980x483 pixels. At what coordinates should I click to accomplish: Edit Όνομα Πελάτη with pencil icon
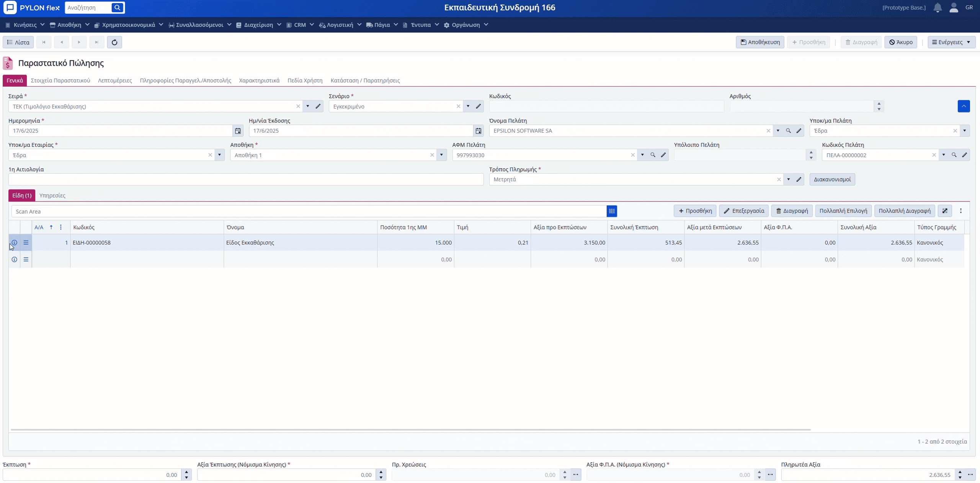[799, 131]
